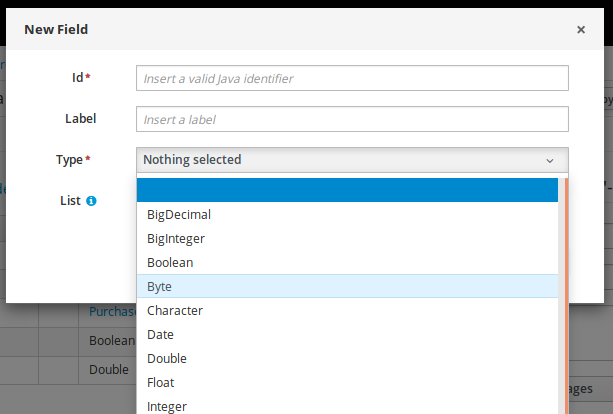Select Byte as the field type
The image size is (613, 414).
(x=160, y=287)
